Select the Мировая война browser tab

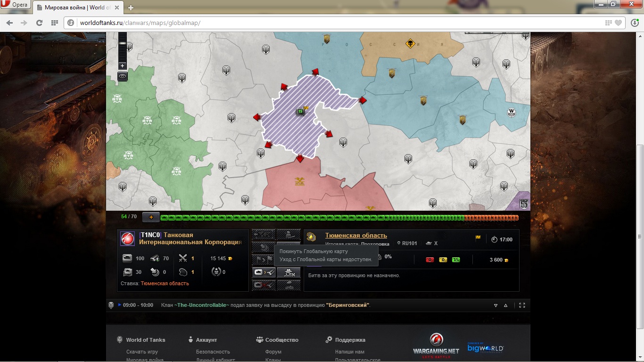[78, 8]
